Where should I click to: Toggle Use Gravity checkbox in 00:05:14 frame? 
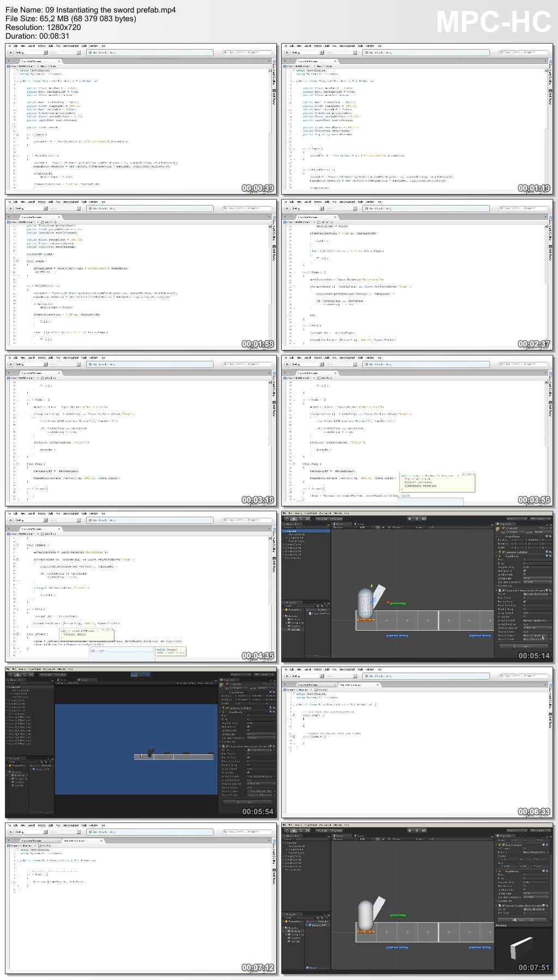[524, 571]
